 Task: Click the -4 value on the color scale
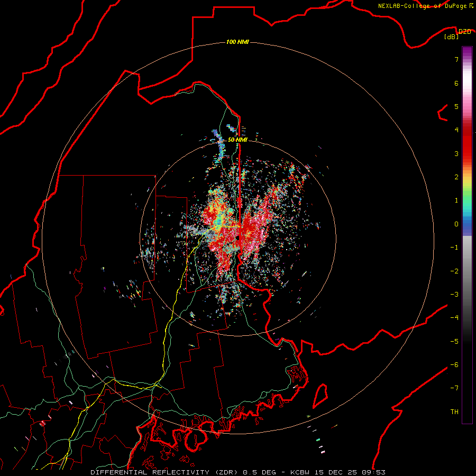(x=454, y=318)
